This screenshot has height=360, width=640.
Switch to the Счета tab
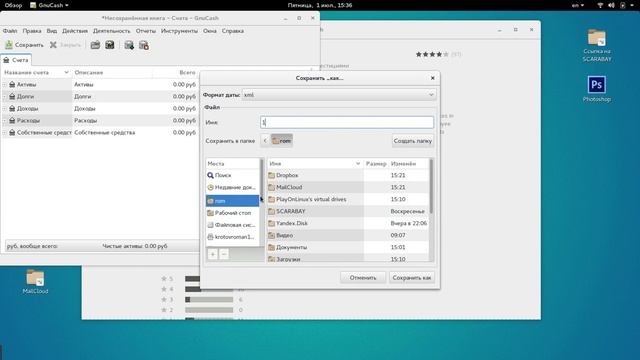(x=16, y=60)
